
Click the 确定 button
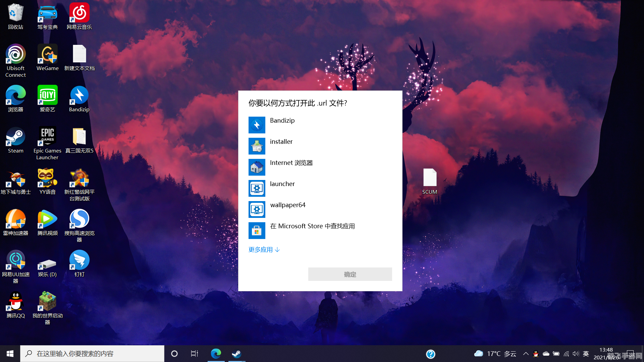(350, 274)
